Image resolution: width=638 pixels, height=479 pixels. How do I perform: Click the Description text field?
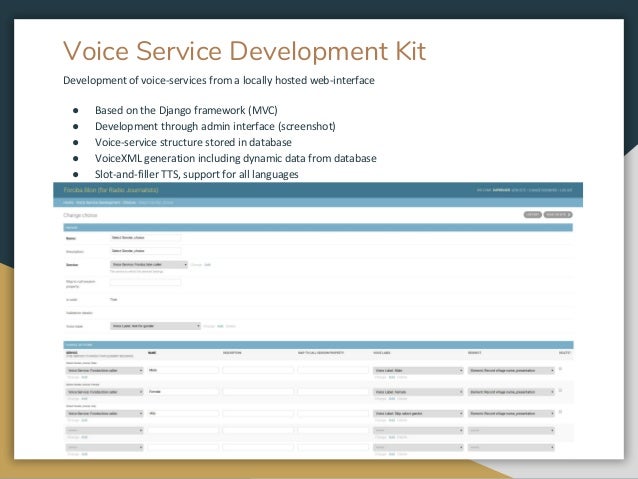[146, 252]
